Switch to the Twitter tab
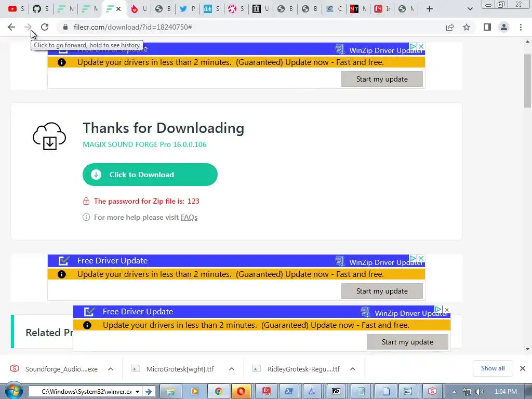532x399 pixels. pyautogui.click(x=187, y=9)
